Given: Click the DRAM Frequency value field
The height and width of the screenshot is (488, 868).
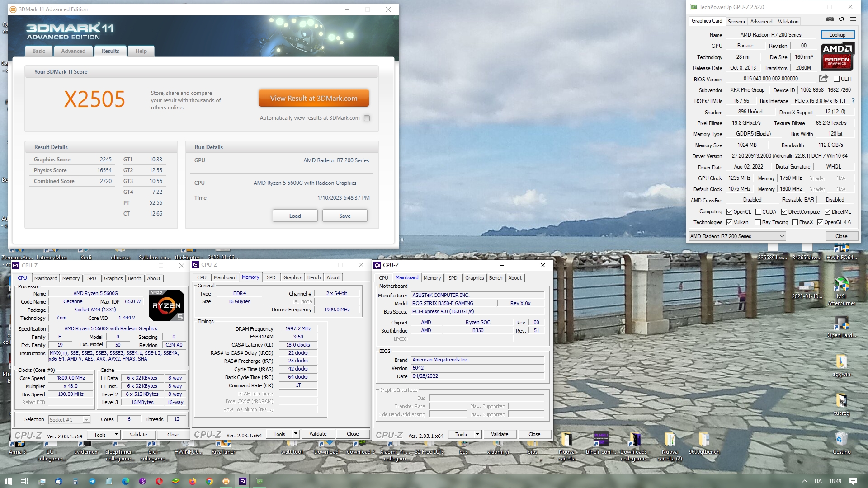Looking at the screenshot, I should pyautogui.click(x=298, y=328).
